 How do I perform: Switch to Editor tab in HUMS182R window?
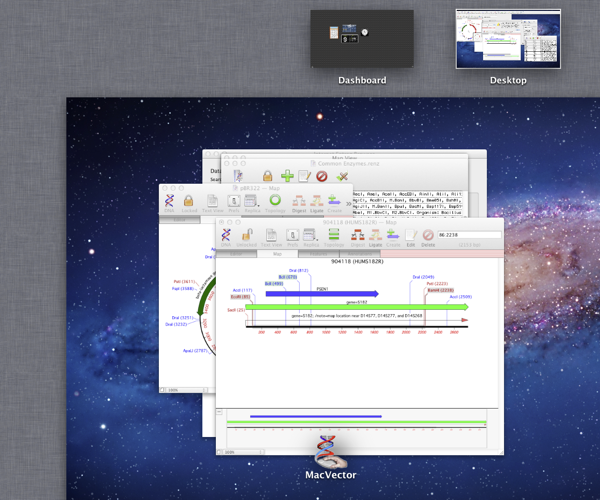(236, 253)
